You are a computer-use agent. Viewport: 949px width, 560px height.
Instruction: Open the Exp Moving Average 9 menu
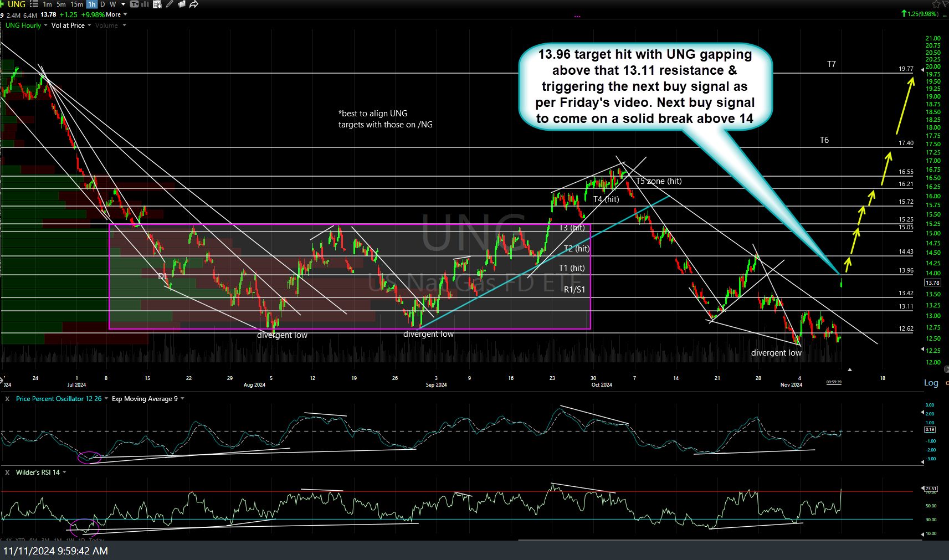point(182,399)
